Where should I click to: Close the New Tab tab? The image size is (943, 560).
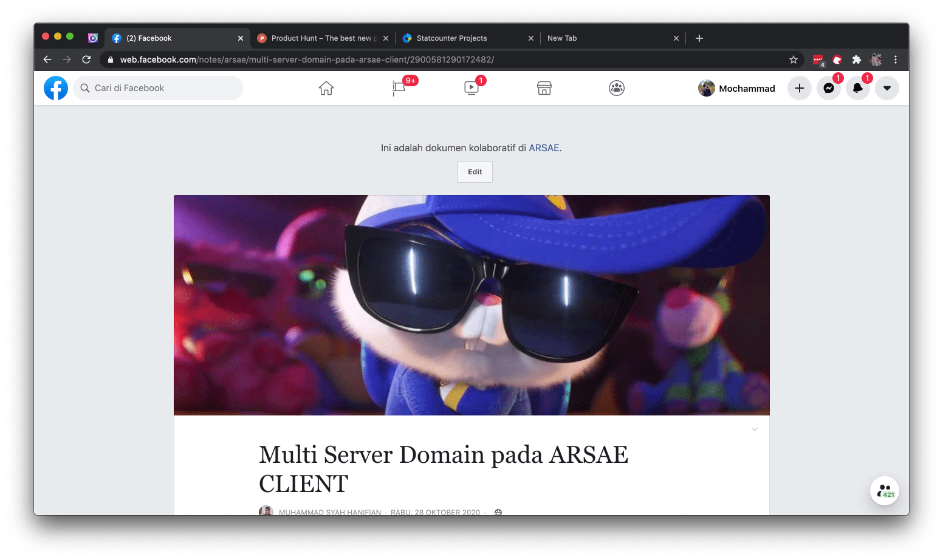(x=676, y=38)
